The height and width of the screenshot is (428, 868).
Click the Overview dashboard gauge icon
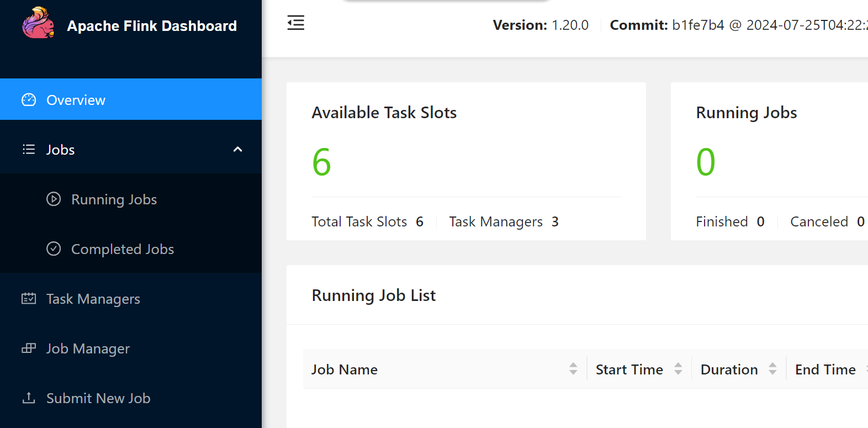29,100
